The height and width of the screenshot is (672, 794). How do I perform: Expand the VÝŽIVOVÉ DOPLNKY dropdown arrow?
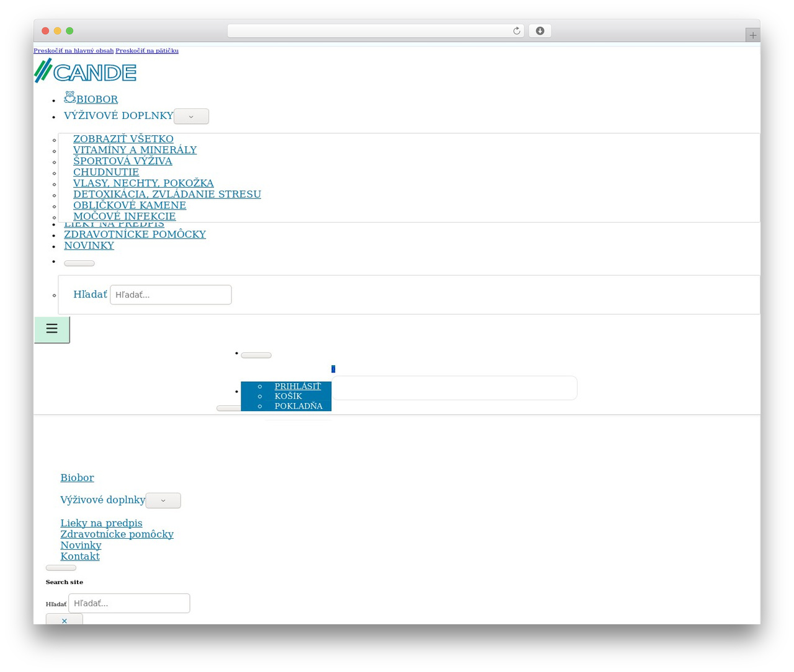(x=191, y=117)
